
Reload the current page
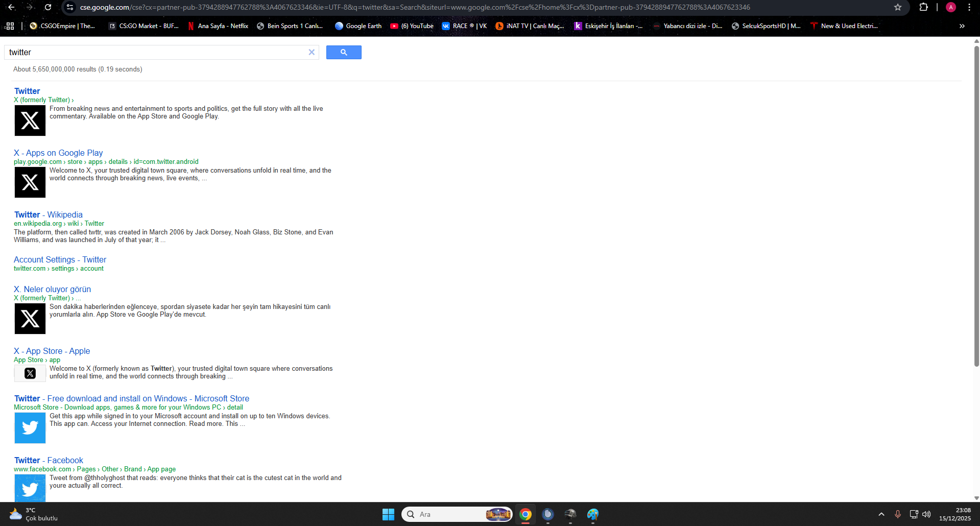tap(48, 7)
